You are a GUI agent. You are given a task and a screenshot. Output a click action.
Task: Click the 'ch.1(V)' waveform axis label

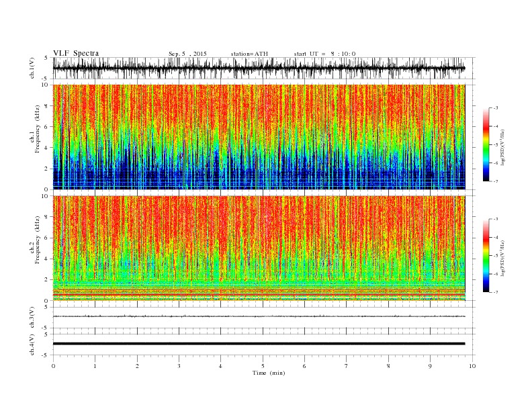tap(32, 68)
